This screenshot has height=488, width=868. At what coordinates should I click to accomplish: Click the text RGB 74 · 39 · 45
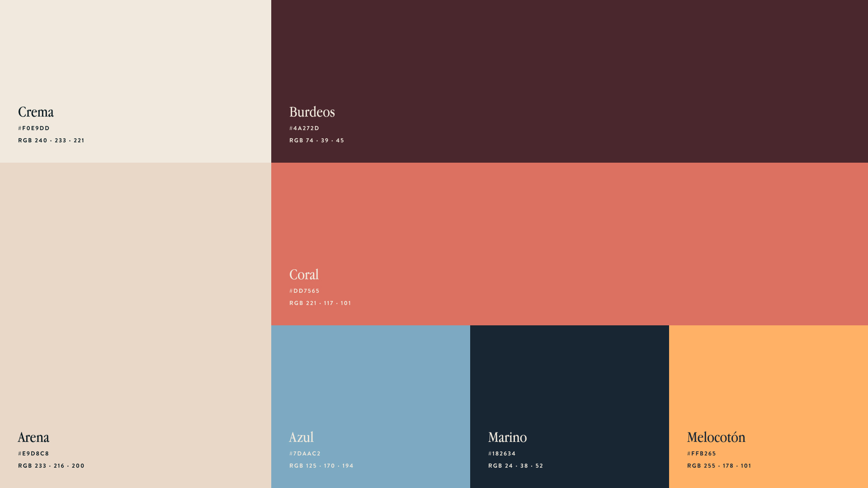(x=316, y=141)
